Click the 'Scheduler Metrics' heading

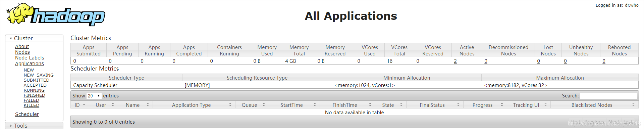(95, 69)
